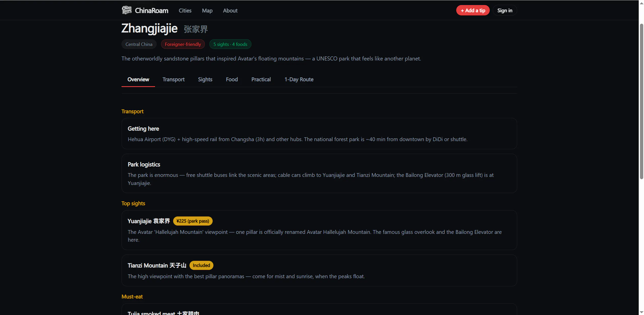Open the Map nav link
Image resolution: width=644 pixels, height=315 pixels.
tap(207, 11)
